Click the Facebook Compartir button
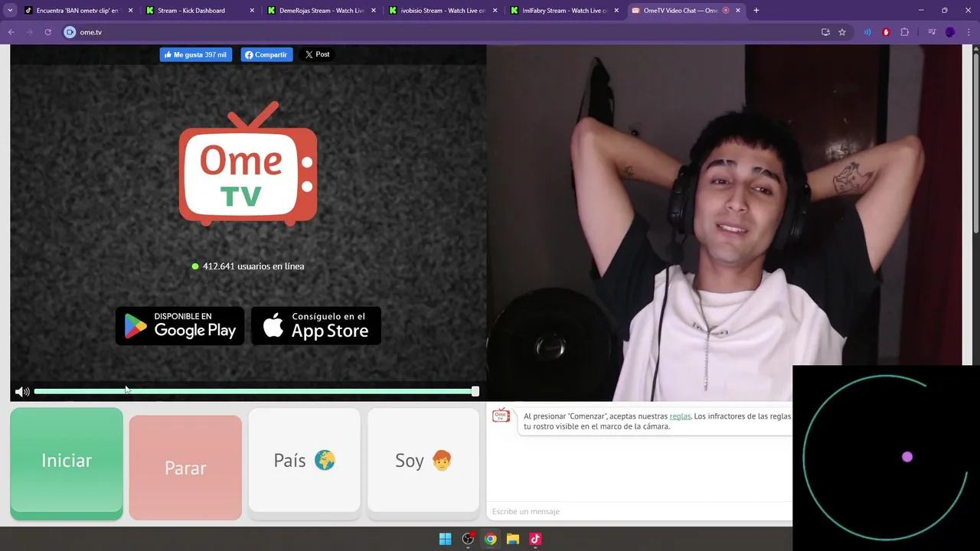Screen dimensions: 980x551 [x=267, y=55]
